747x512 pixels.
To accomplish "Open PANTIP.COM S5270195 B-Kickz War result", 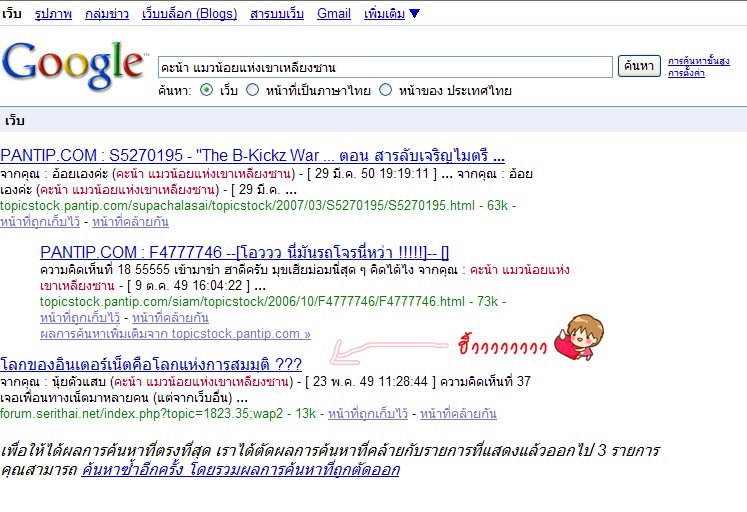I will [x=252, y=155].
